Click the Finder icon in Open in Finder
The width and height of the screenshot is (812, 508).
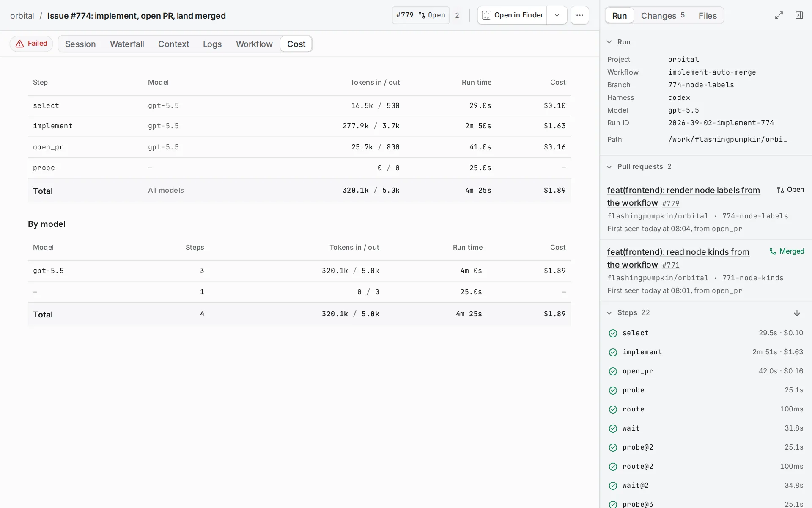coord(487,15)
